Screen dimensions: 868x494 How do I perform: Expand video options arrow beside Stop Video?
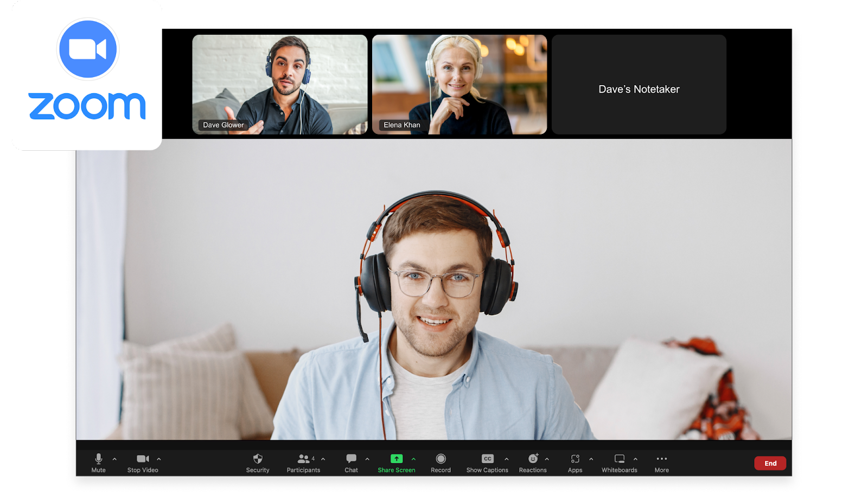[159, 459]
